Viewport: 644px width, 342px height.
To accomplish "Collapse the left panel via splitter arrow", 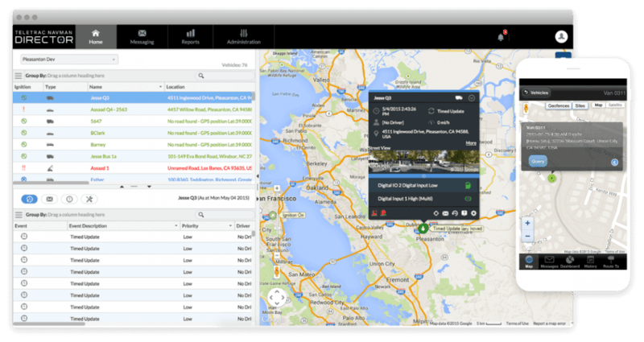I will pyautogui.click(x=258, y=176).
